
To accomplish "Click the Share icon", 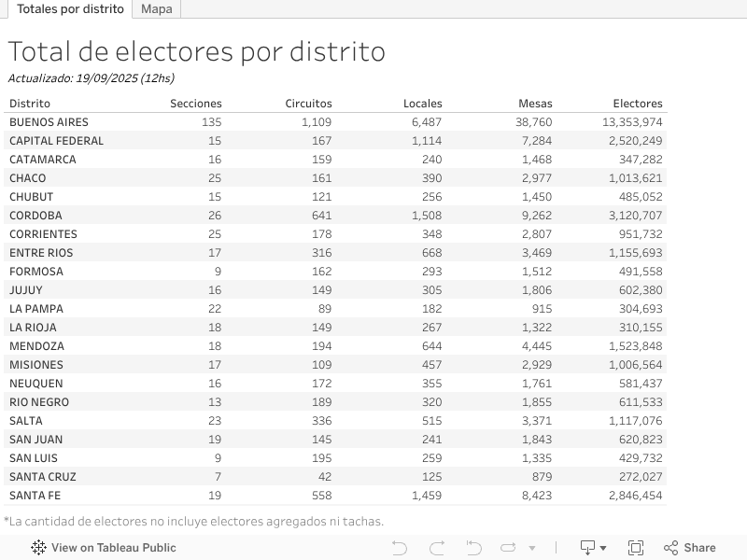I will pos(689,548).
